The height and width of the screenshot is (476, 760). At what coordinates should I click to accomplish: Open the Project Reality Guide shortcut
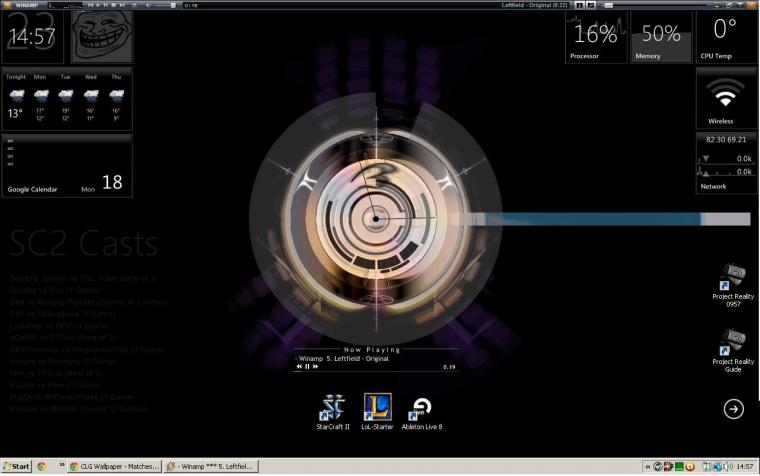click(733, 351)
